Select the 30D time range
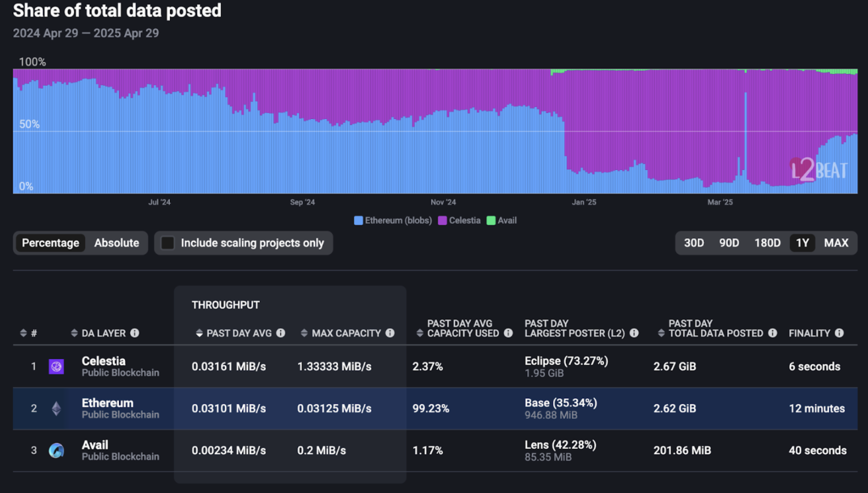Viewport: 868px width, 493px height. [x=694, y=243]
